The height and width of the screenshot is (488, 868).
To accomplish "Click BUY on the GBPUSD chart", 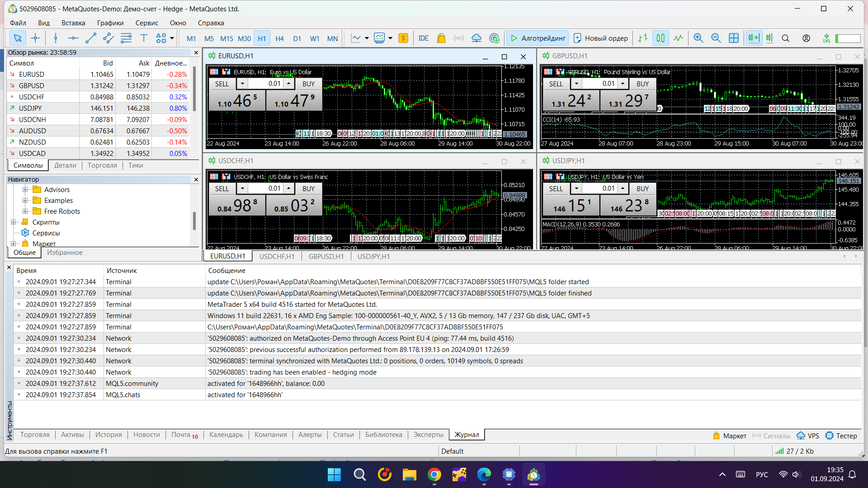I will (x=642, y=84).
